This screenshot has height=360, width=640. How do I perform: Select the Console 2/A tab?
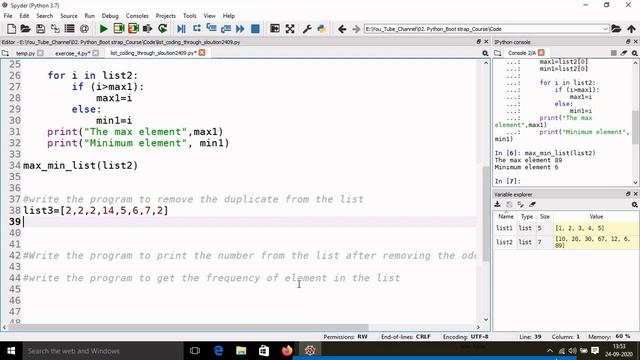coord(522,53)
